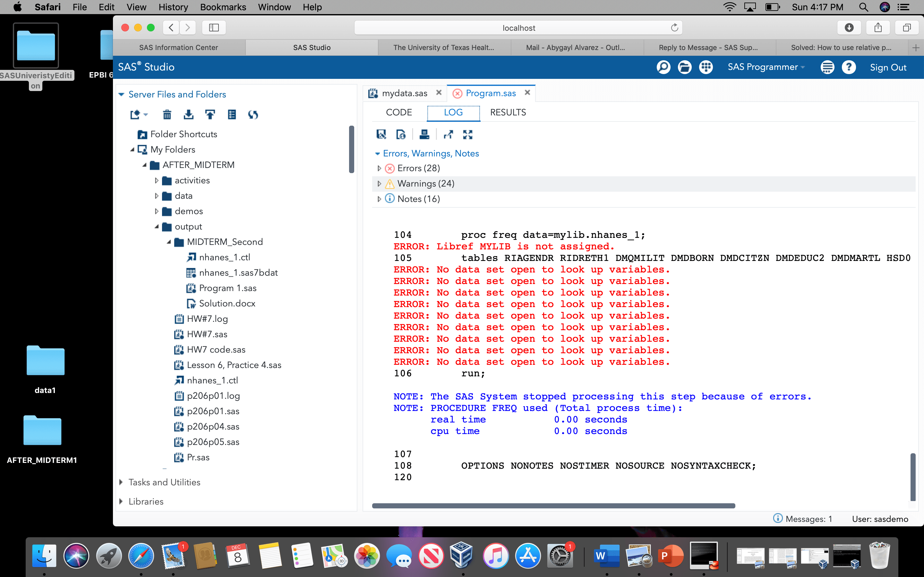Download the log as HTML

tap(401, 134)
